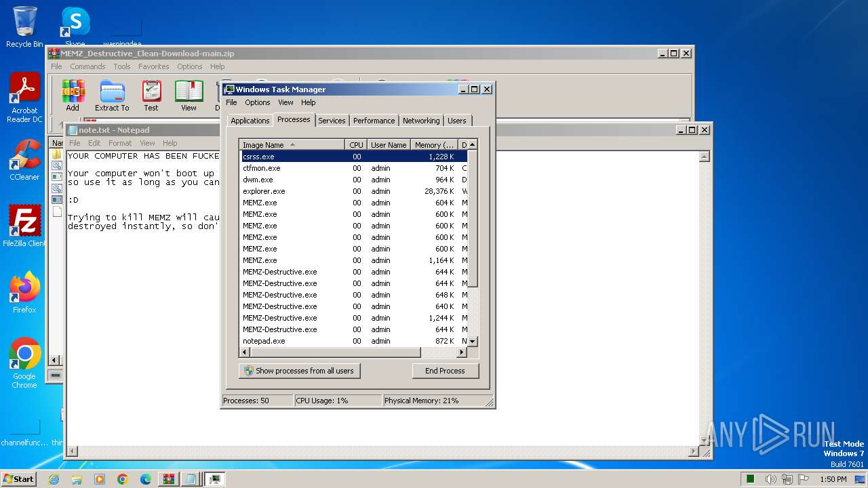Click the WinRAR Add toolbar icon

point(73,96)
